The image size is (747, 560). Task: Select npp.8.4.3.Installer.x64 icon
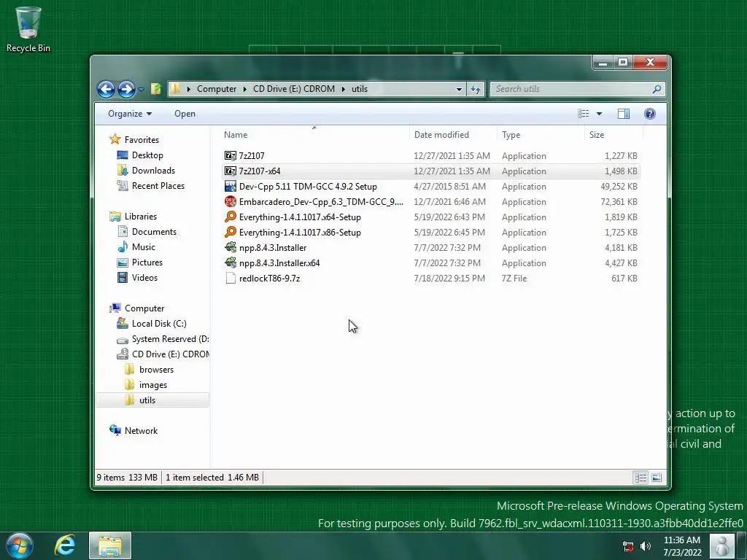[x=230, y=262]
